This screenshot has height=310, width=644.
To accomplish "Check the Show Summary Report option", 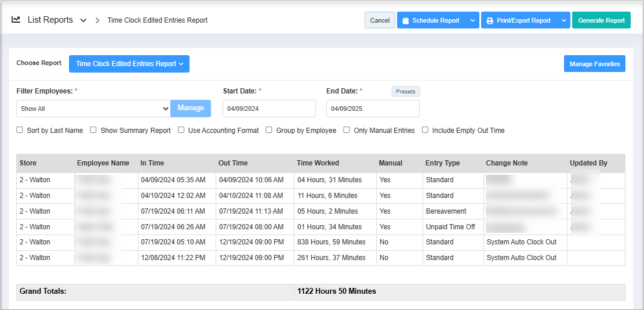I will (x=93, y=130).
